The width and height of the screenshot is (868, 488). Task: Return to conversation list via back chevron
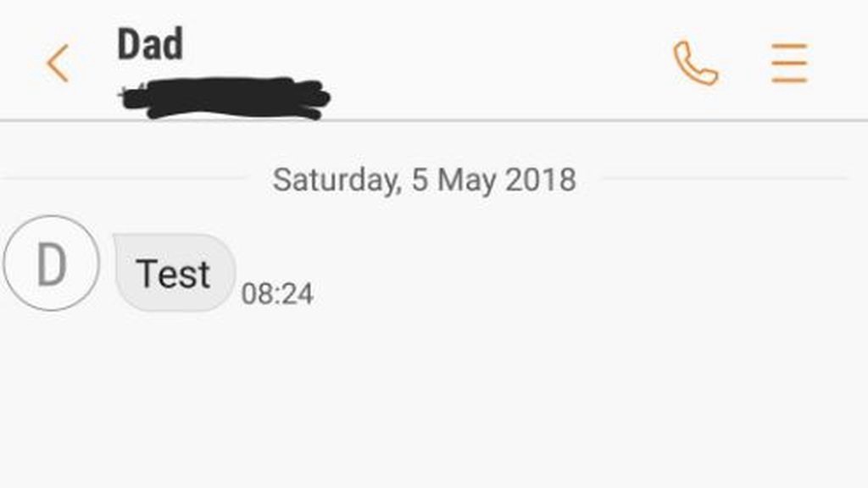pos(58,63)
